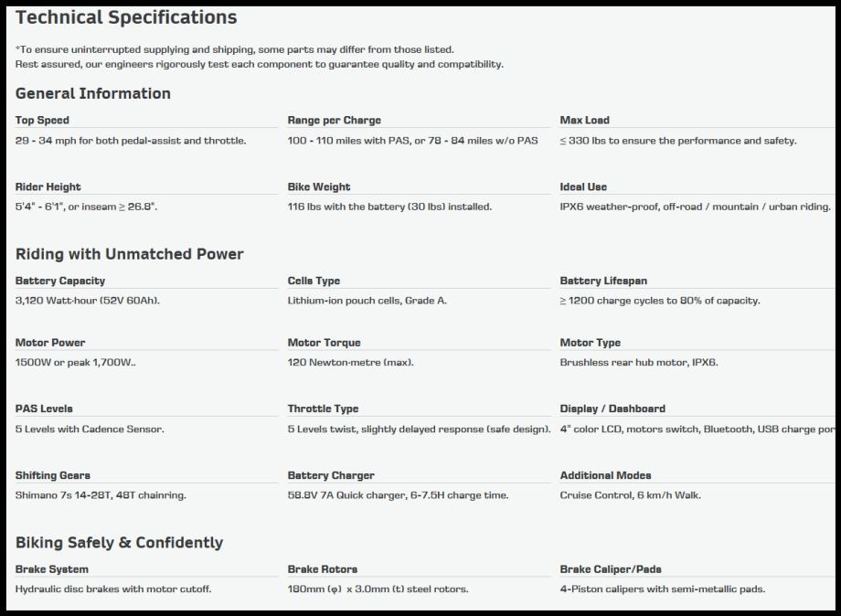
Task: Click the Display / Dashboard label
Action: [x=612, y=409]
